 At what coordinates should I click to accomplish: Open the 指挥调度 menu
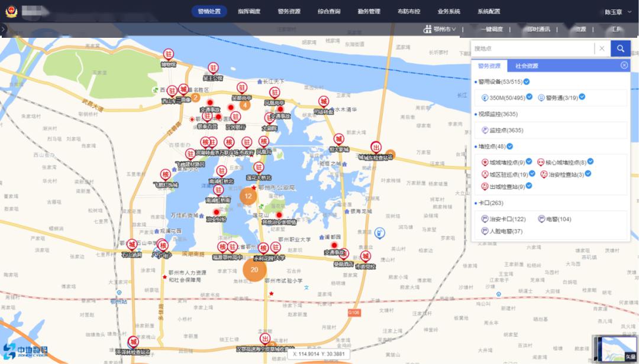(x=249, y=11)
